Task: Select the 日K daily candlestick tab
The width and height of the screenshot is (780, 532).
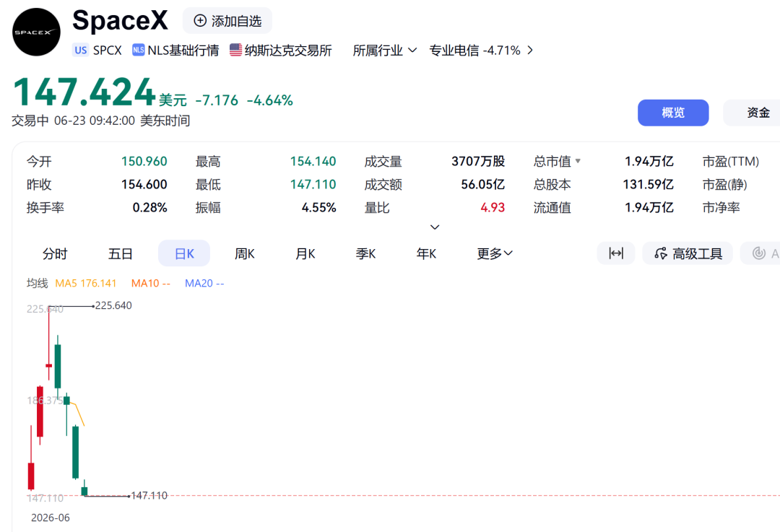Action: pos(184,253)
